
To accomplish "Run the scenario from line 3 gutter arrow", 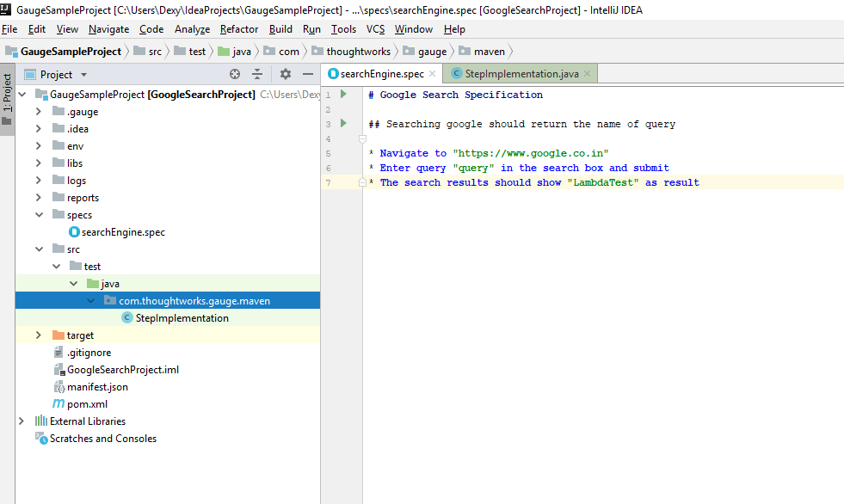I will [343, 124].
